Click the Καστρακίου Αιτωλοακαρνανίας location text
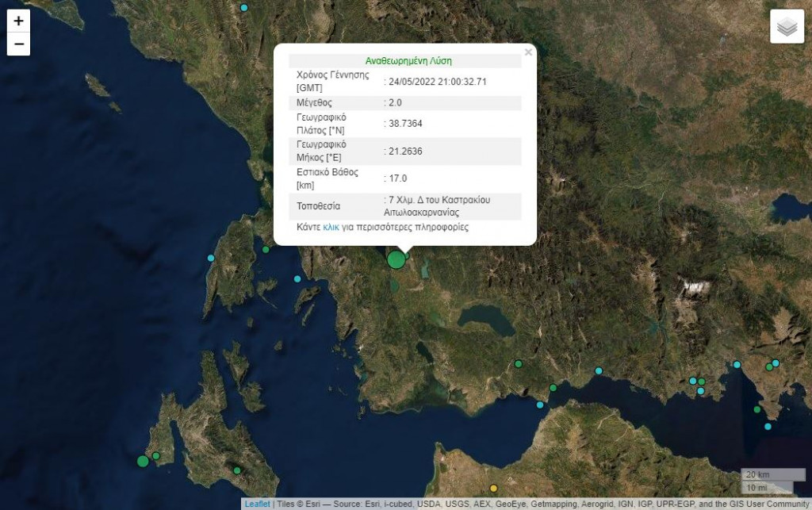The width and height of the screenshot is (812, 510). (436, 206)
